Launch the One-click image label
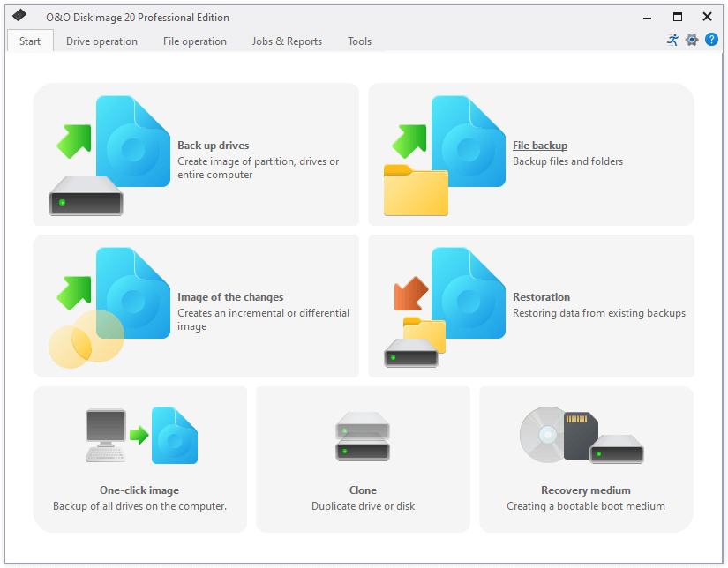The image size is (728, 568). (139, 490)
